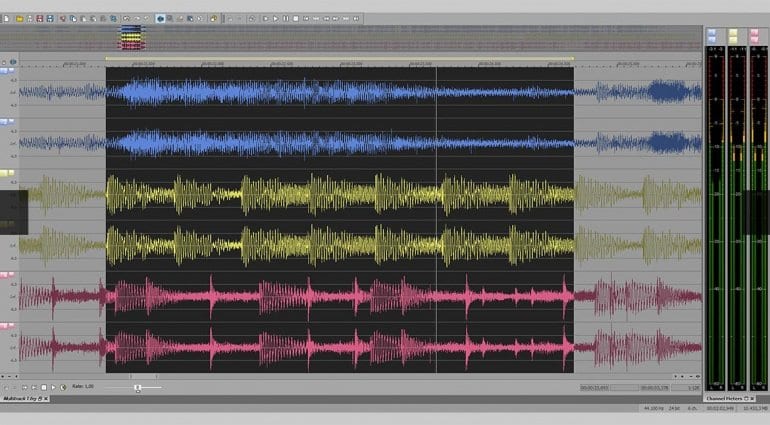The image size is (770, 425).
Task: Copy the selection using the Copy icon
Action: point(73,19)
